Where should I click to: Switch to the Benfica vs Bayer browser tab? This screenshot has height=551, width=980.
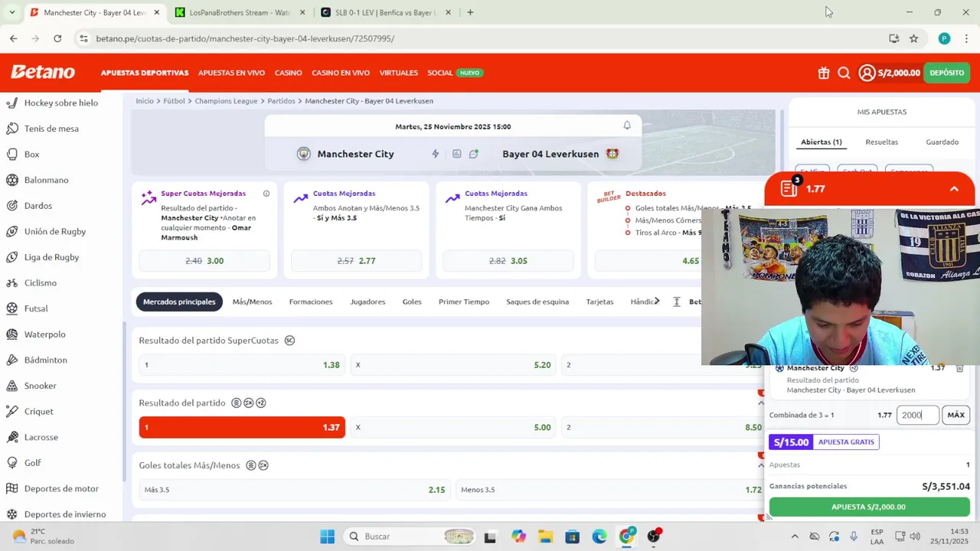coord(387,12)
